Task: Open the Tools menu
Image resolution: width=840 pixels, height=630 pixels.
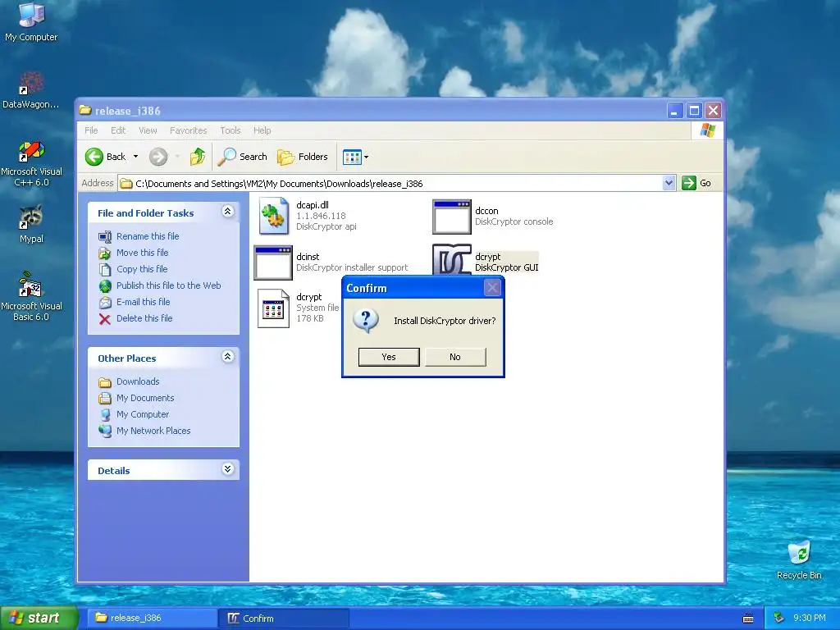Action: coord(231,130)
